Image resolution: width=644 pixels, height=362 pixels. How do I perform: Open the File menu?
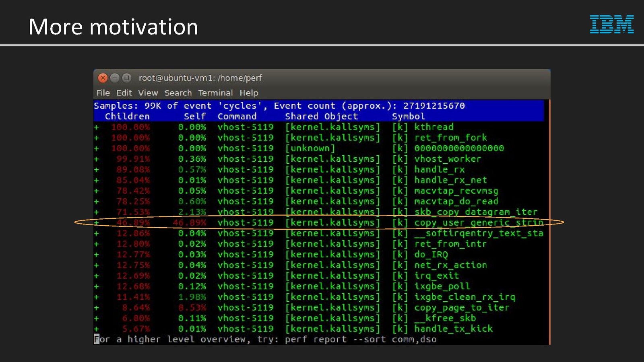coord(103,93)
